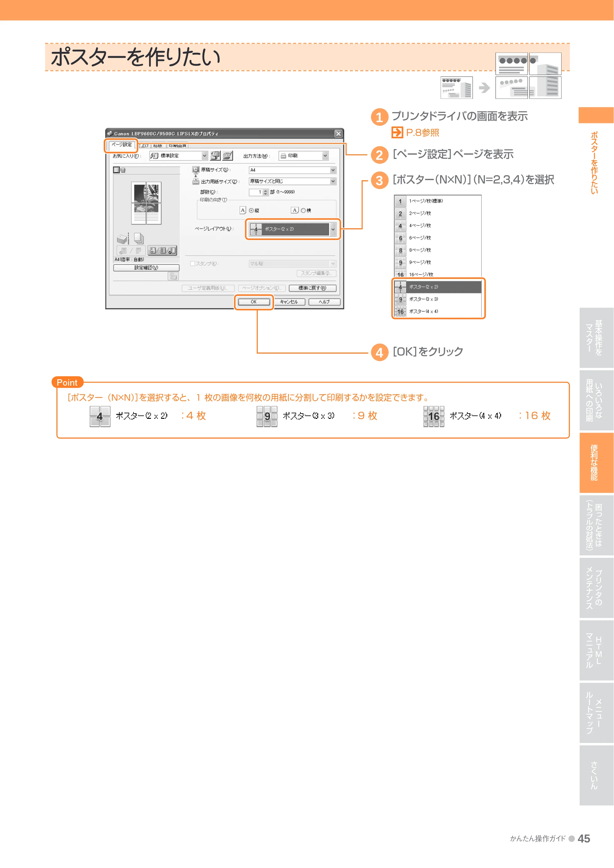Choose 1ページ/枚(標準) in layout list
The image size is (614, 868).
click(438, 202)
